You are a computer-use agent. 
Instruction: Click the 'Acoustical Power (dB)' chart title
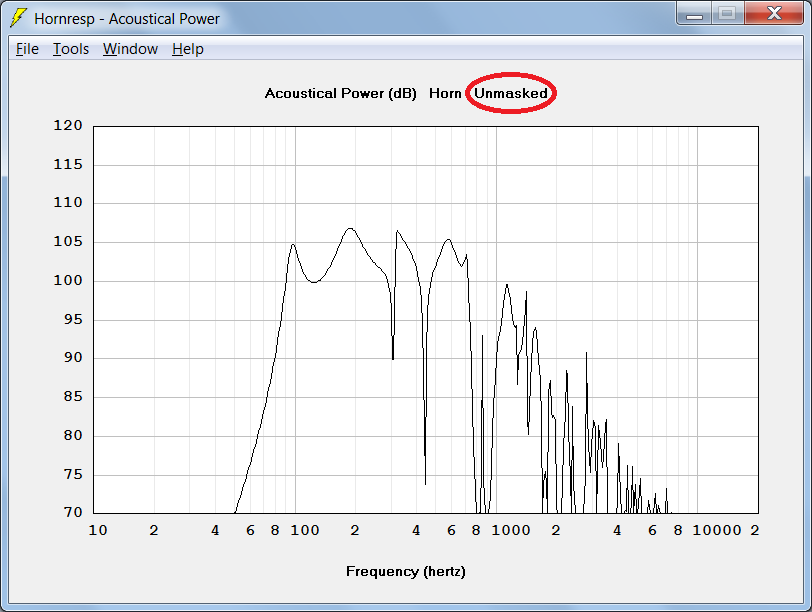click(340, 93)
